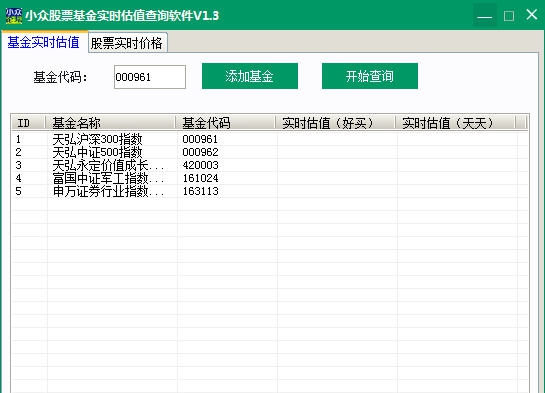The width and height of the screenshot is (545, 393).
Task: Maximize the application window
Action: pyautogui.click(x=509, y=16)
